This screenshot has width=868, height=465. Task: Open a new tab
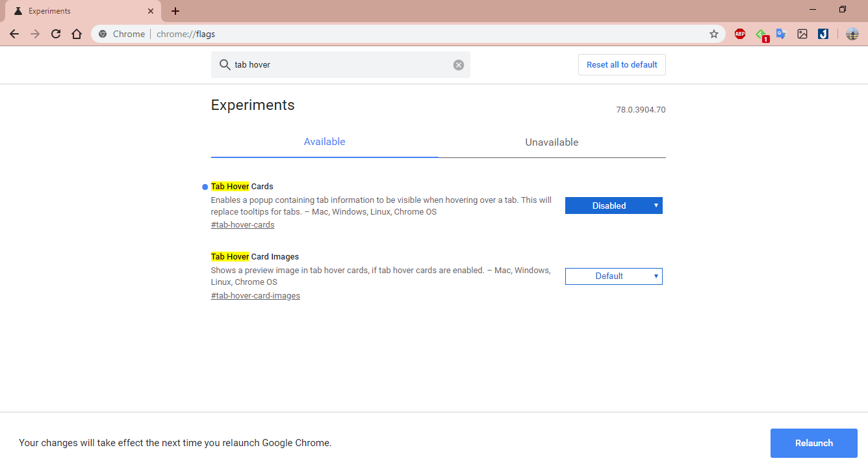pyautogui.click(x=175, y=11)
